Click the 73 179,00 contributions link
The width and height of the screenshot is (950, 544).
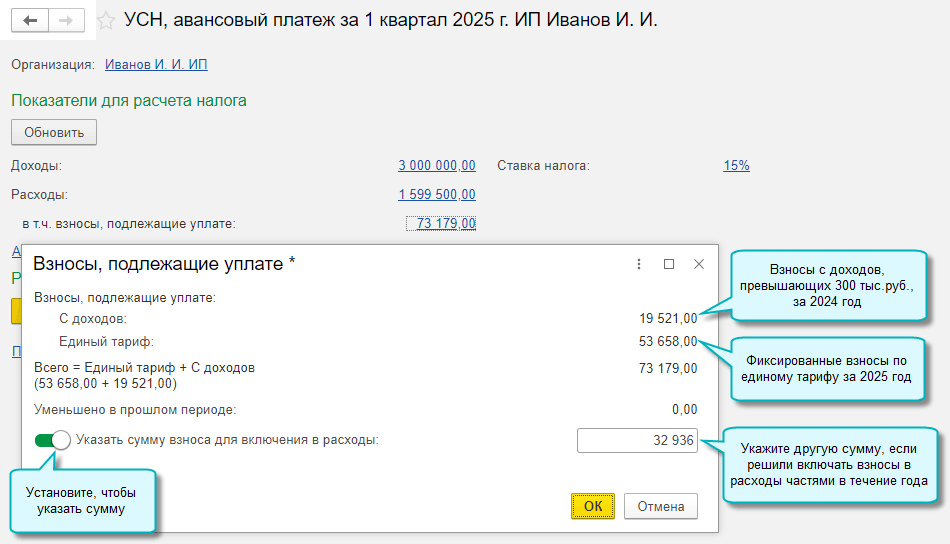445,223
